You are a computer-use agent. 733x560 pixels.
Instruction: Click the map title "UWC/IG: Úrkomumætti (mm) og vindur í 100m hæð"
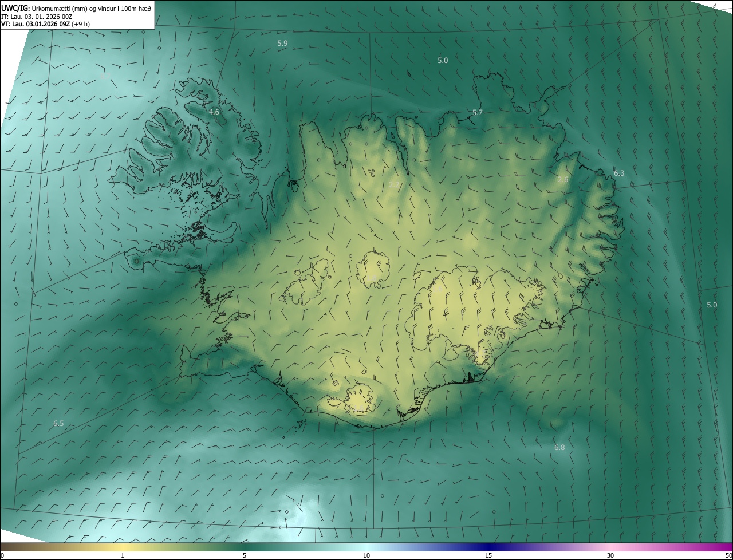coord(76,8)
